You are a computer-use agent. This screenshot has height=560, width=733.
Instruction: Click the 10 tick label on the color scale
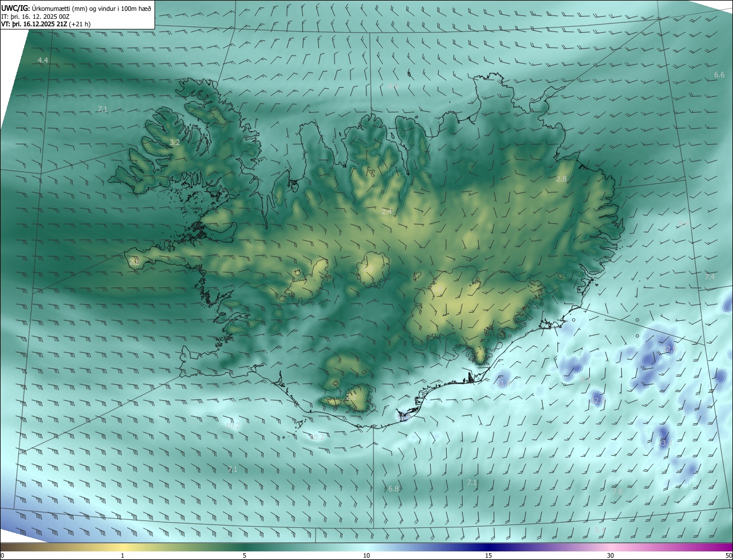click(366, 555)
